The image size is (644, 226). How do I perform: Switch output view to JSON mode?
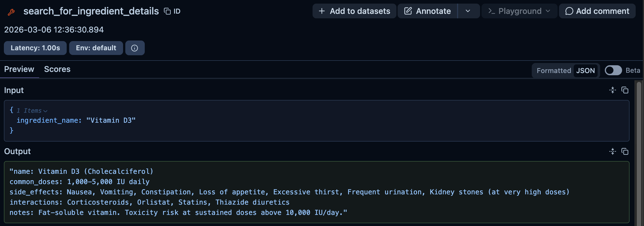tap(586, 70)
